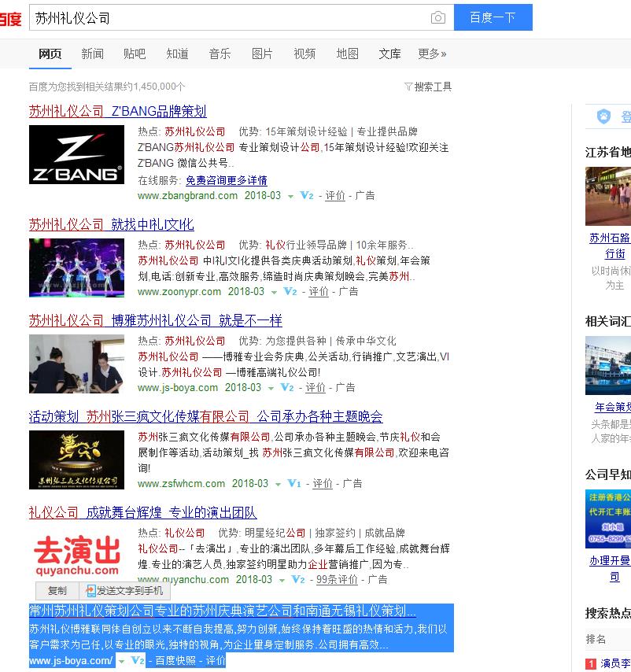Click V2 badge on js-boya.com/ organic result
The width and height of the screenshot is (631, 672).
[x=138, y=660]
